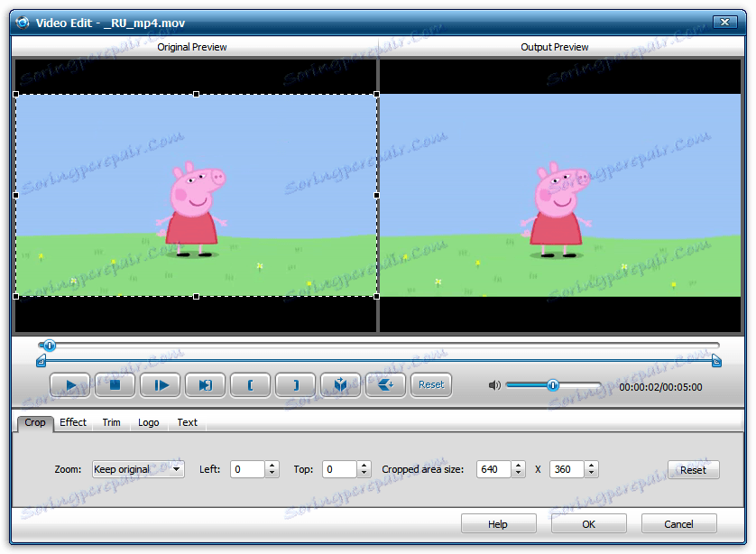756x554 pixels.
Task: Open the Zoom dropdown showing Keep original
Action: pyautogui.click(x=176, y=469)
